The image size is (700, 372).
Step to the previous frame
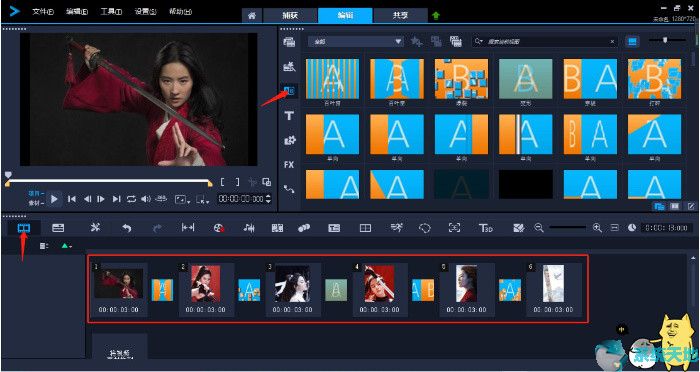pyautogui.click(x=88, y=199)
